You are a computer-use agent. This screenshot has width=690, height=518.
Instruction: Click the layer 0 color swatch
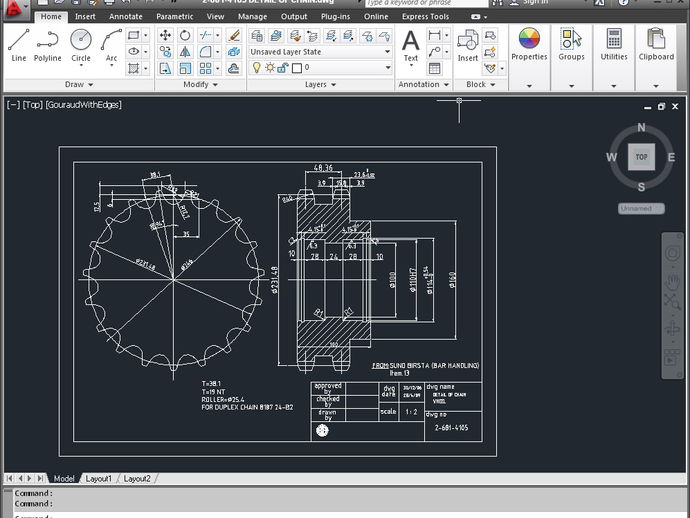[x=297, y=68]
